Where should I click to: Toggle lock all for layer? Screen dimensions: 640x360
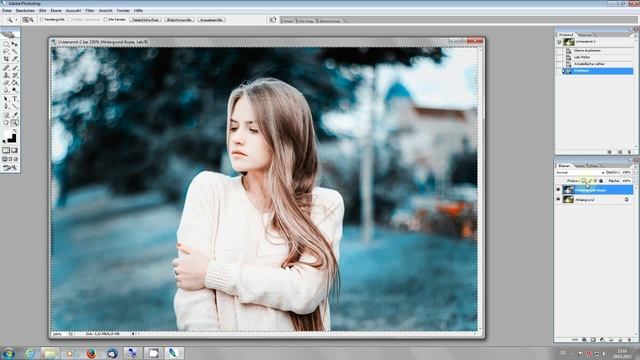tap(601, 180)
